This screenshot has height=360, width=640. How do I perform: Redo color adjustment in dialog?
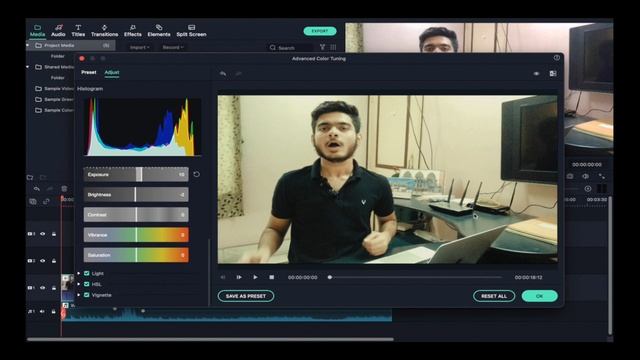coord(239,73)
